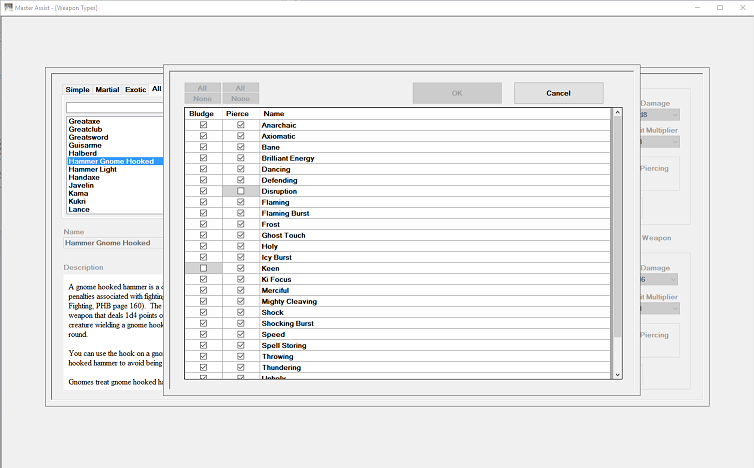Select Kama in weapon list
Image resolution: width=754 pixels, height=468 pixels.
tap(115, 193)
